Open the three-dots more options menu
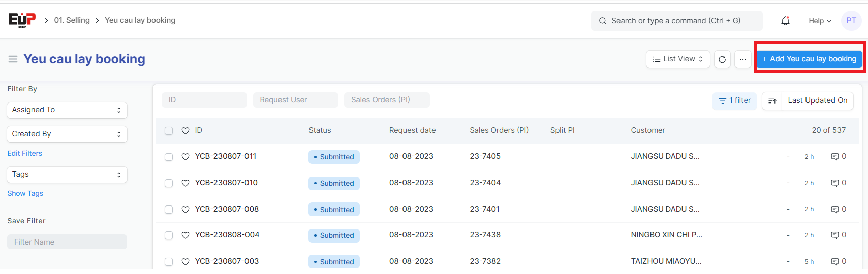Screen dimensions: 868x274 (742, 59)
